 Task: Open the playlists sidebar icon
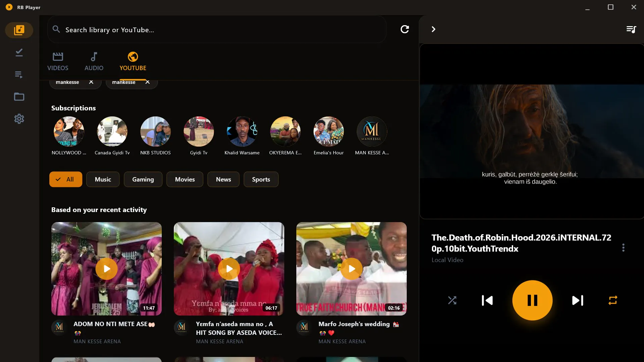tap(19, 74)
